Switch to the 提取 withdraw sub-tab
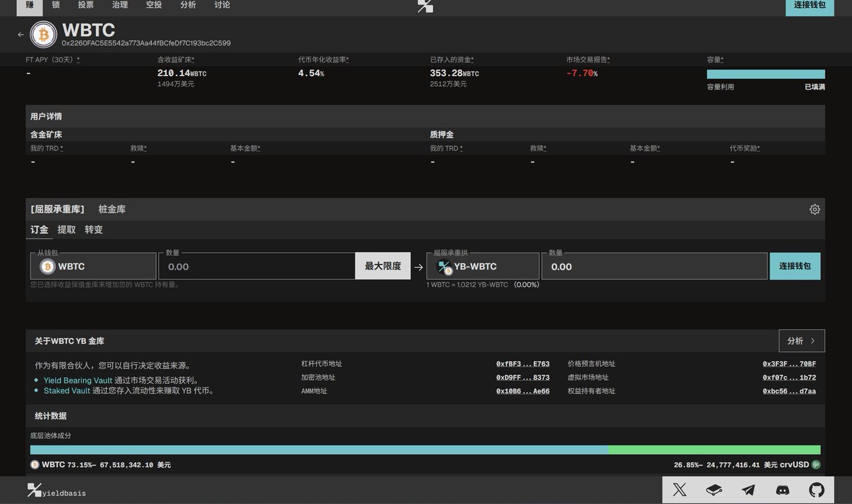852x504 pixels. pos(67,230)
